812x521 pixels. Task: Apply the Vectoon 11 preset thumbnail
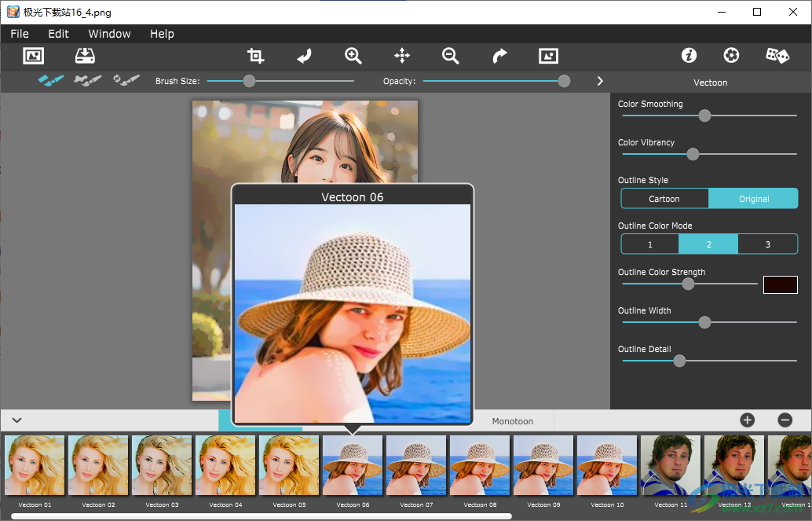pos(671,465)
